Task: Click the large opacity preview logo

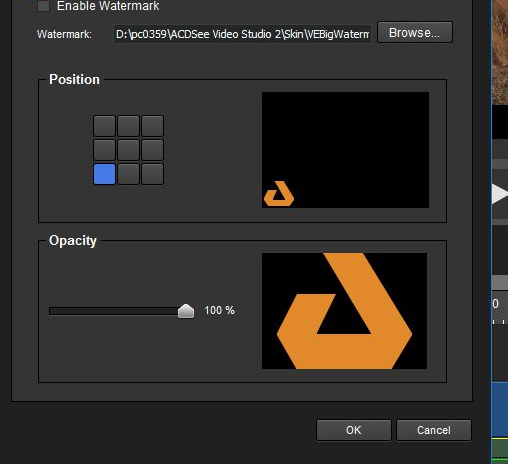Action: pos(344,311)
